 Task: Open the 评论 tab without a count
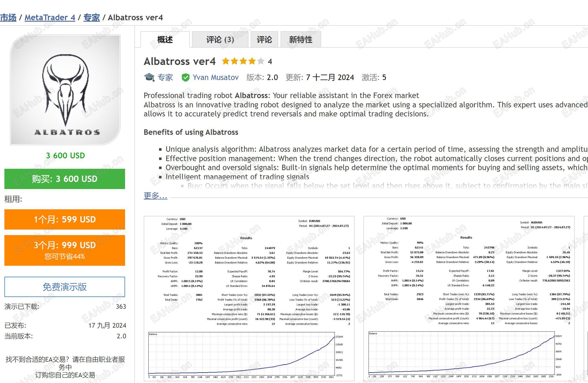tap(264, 40)
